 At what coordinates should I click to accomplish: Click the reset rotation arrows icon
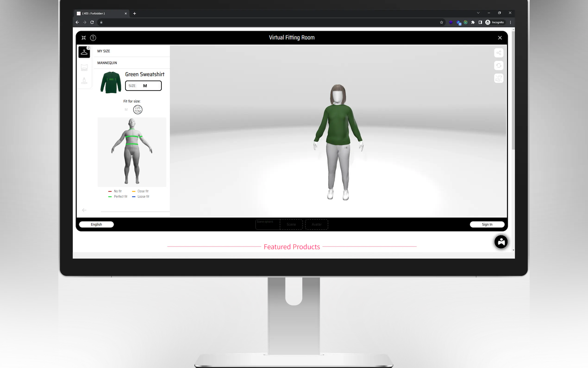[x=499, y=66]
